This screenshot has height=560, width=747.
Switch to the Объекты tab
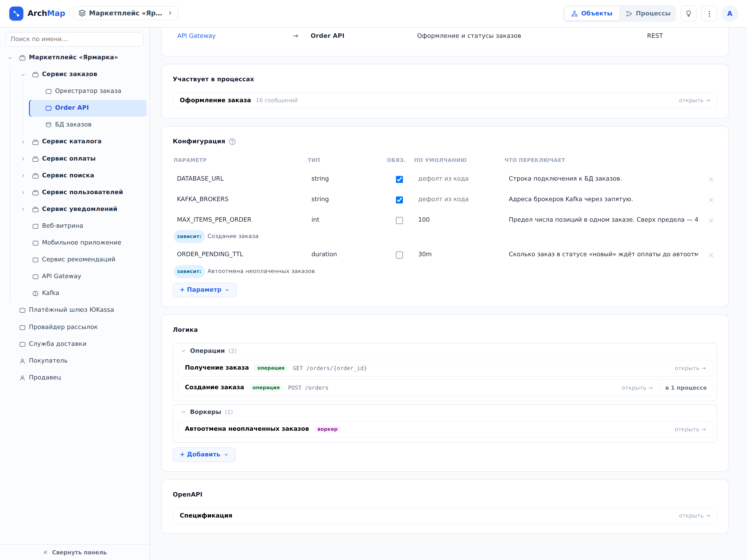(592, 14)
